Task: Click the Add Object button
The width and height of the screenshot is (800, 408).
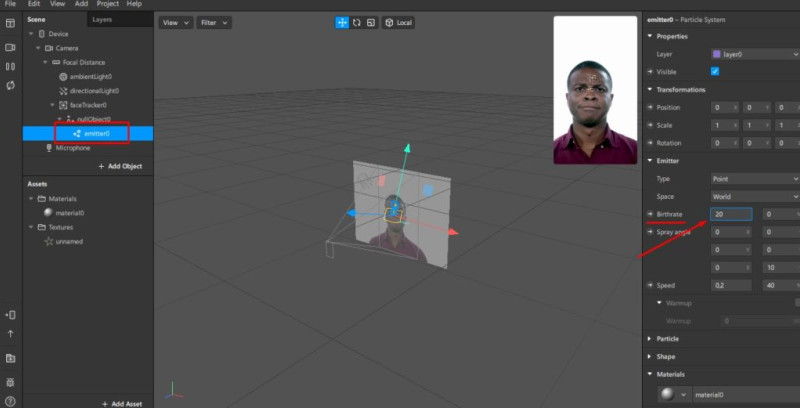Action: click(120, 166)
